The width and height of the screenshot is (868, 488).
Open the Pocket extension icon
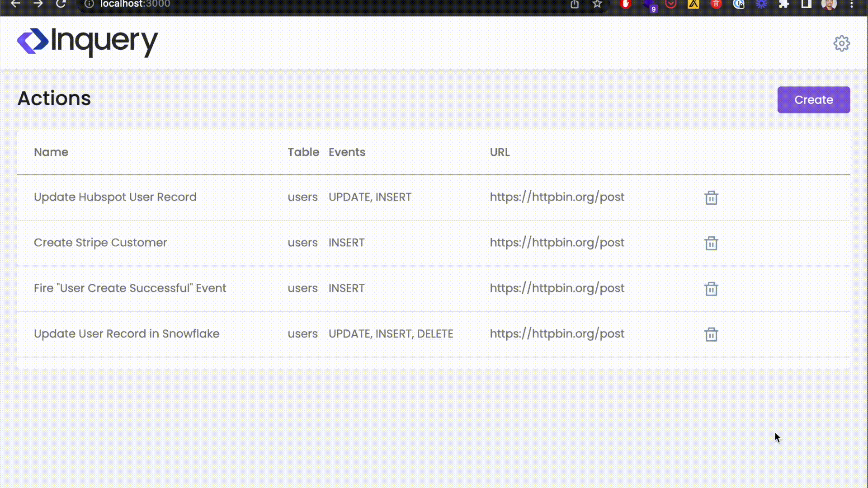pos(671,4)
